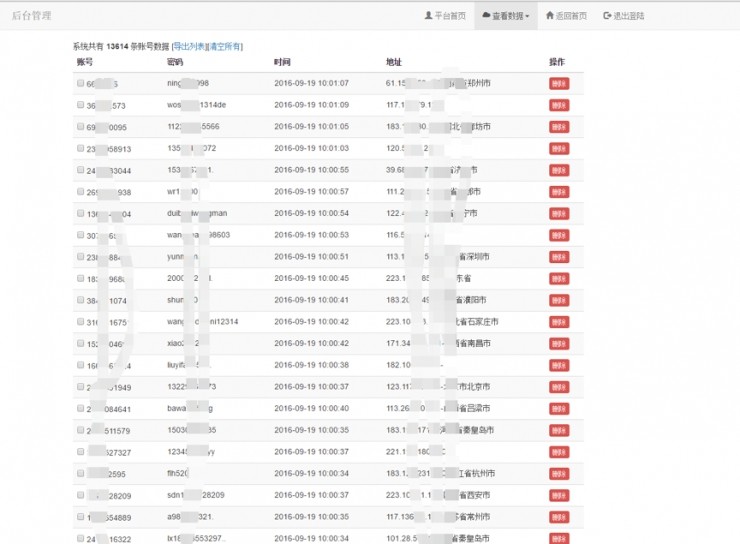Delete the row with time 10:00:40
The width and height of the screenshot is (740, 544).
coord(558,408)
